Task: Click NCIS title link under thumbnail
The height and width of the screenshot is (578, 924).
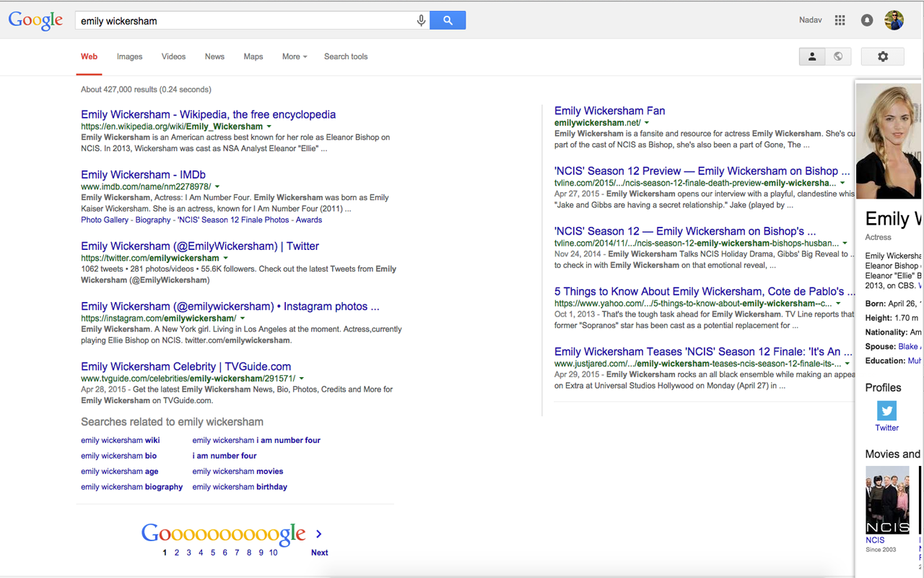Action: click(875, 540)
